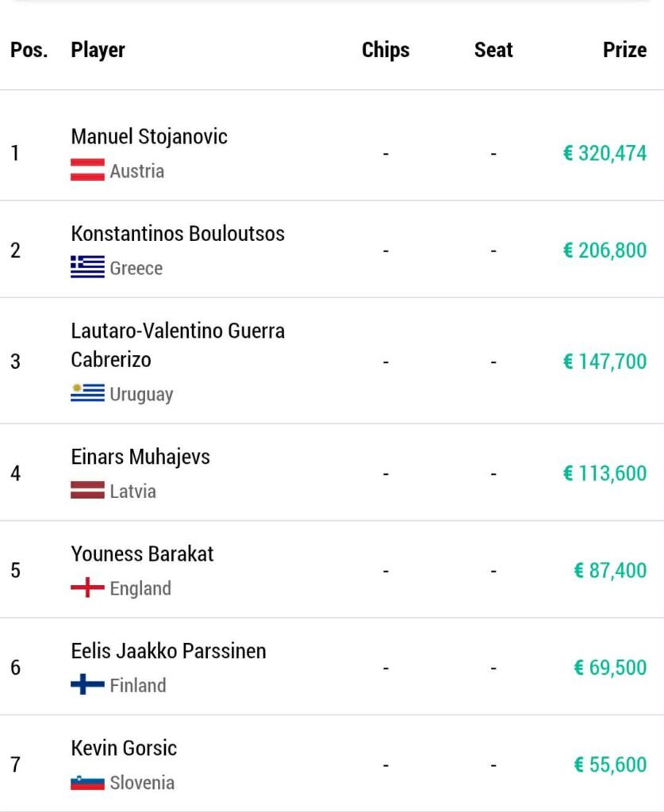The height and width of the screenshot is (812, 664).
Task: Click the Austria flag icon
Action: (x=87, y=170)
